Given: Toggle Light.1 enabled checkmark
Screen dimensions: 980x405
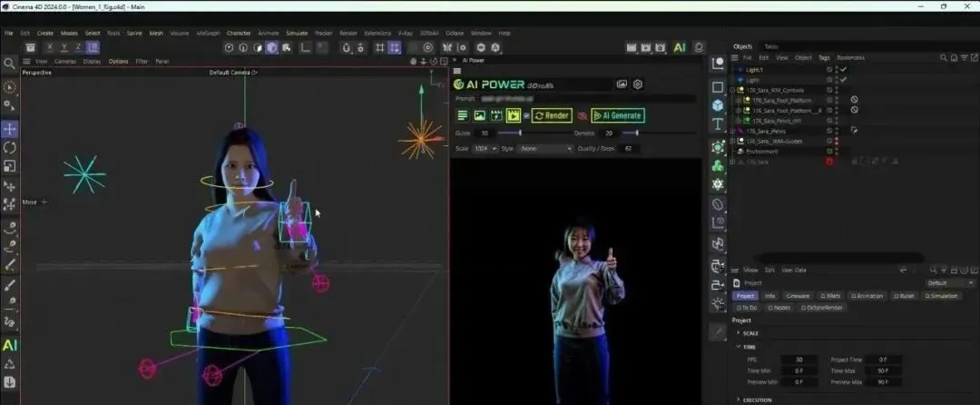Looking at the screenshot, I should point(843,70).
